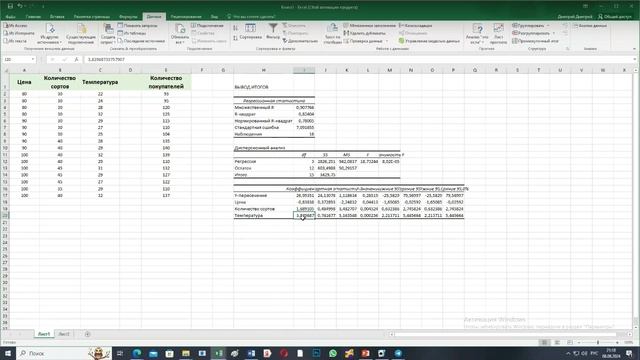Collapse the ribbon with chevron
This screenshot has height=360, width=640.
[634, 49]
